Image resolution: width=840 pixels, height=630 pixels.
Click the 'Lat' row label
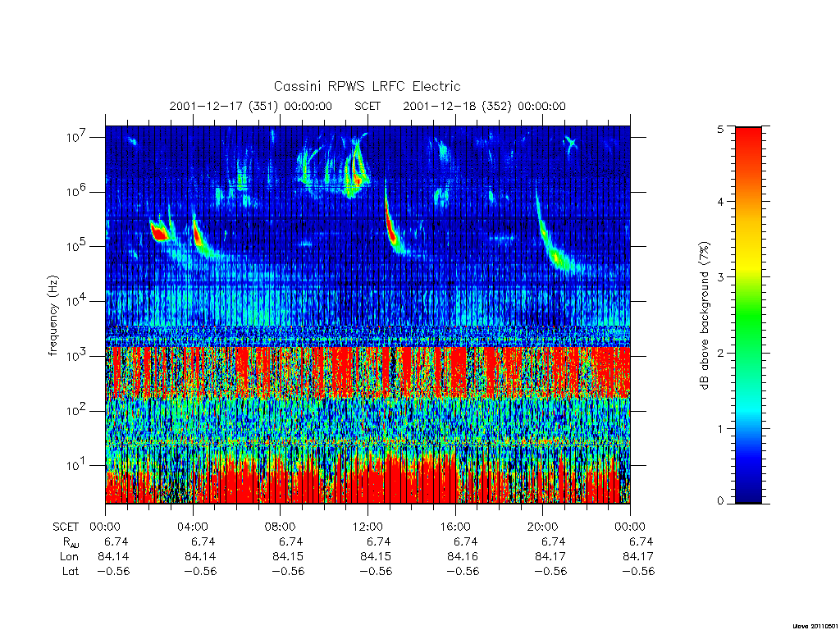(71, 571)
